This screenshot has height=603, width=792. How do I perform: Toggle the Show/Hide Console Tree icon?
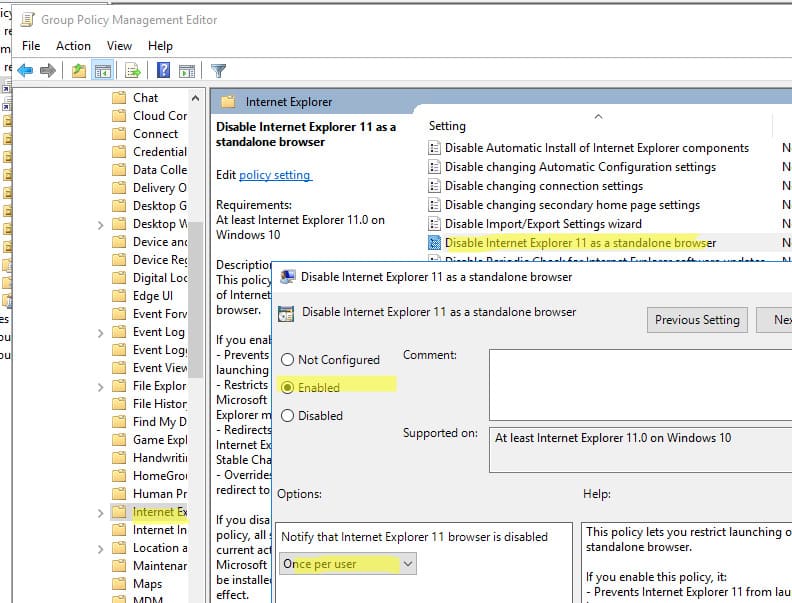(x=103, y=71)
